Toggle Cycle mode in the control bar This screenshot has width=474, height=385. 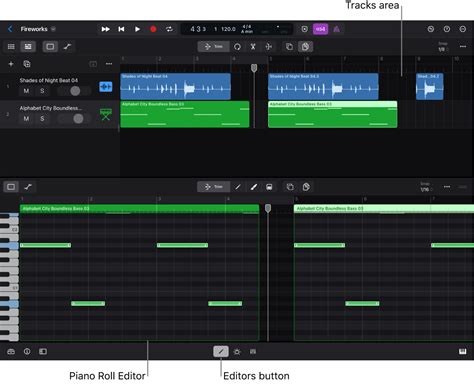pos(169,29)
